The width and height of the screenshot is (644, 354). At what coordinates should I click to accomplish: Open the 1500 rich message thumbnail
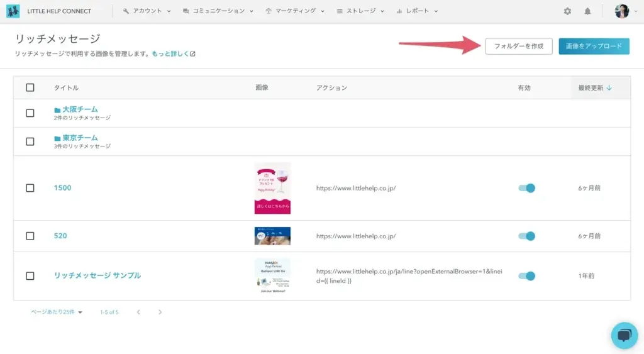272,188
